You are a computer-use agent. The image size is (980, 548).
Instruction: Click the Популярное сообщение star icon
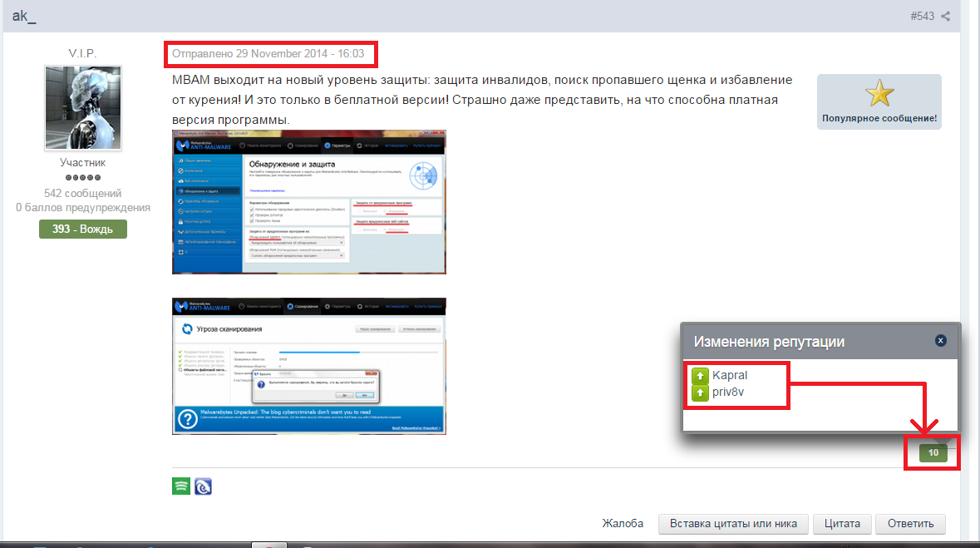pos(879,93)
